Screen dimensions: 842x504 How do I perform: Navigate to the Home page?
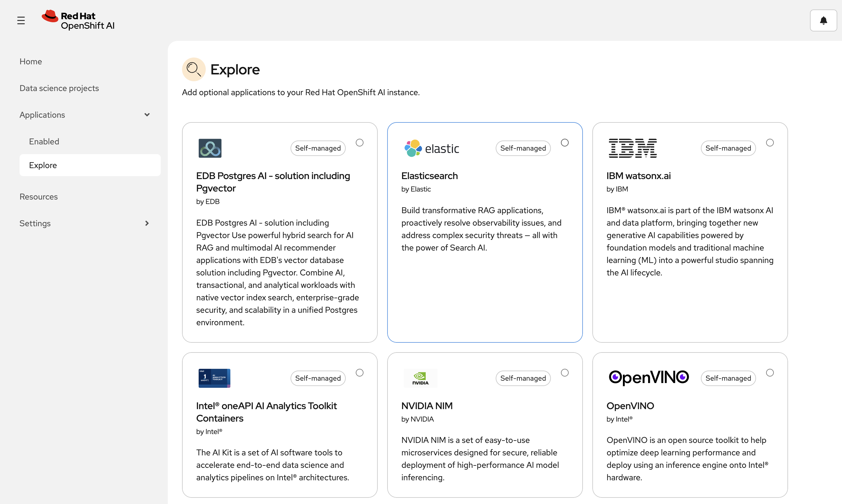coord(31,61)
